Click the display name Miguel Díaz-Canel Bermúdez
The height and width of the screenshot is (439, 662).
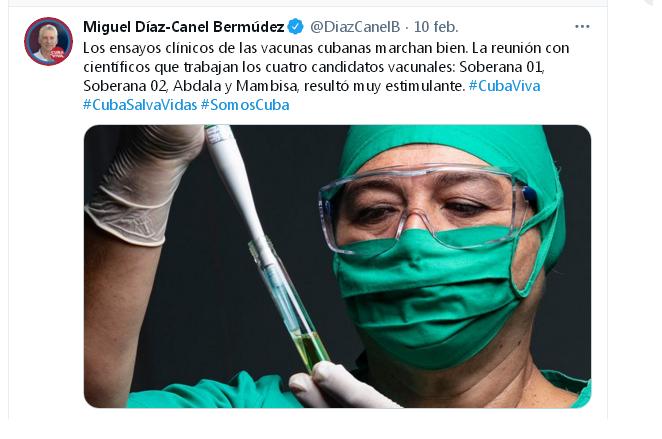[184, 27]
